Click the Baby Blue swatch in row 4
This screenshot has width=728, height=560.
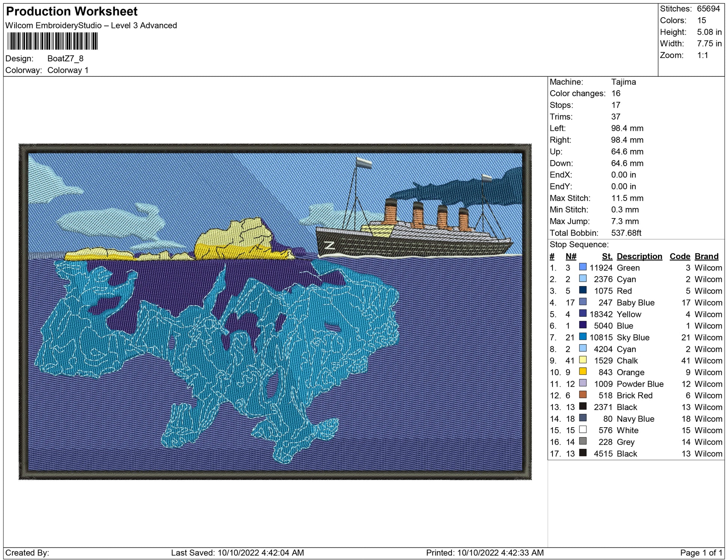point(582,302)
